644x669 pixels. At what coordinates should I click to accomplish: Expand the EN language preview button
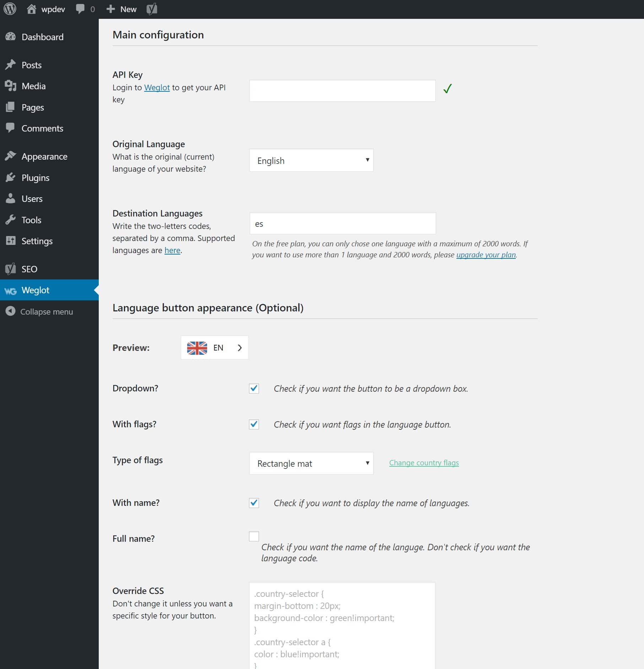(239, 348)
